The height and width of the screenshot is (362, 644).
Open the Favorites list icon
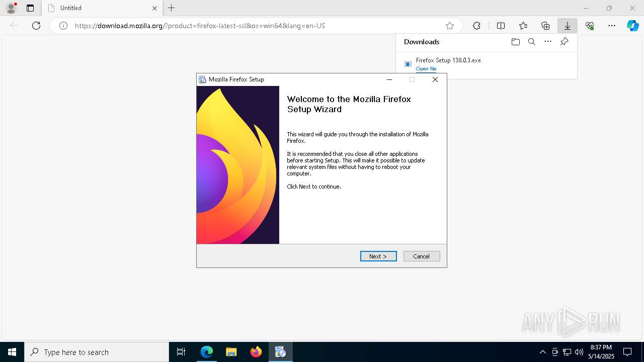click(523, 26)
